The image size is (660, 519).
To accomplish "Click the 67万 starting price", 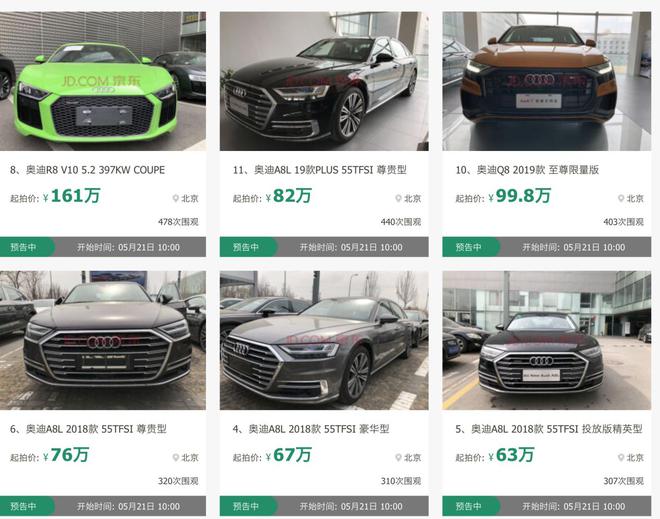I will [x=292, y=455].
